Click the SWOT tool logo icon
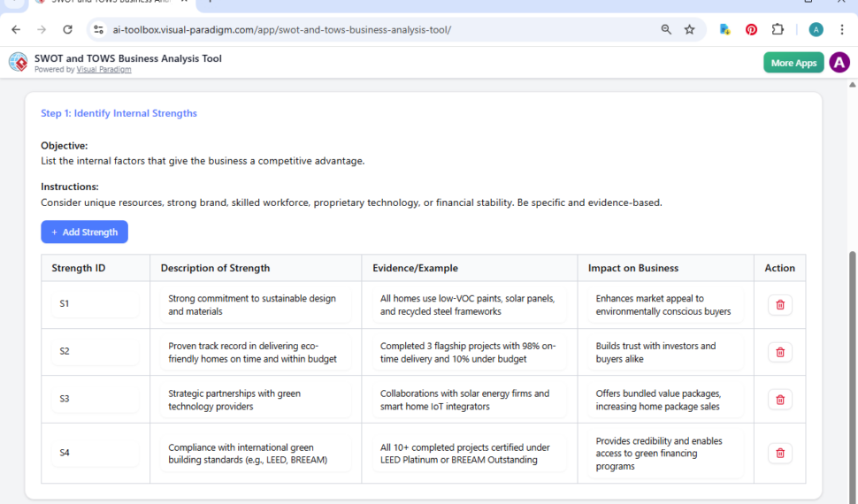The image size is (858, 504). pyautogui.click(x=18, y=63)
